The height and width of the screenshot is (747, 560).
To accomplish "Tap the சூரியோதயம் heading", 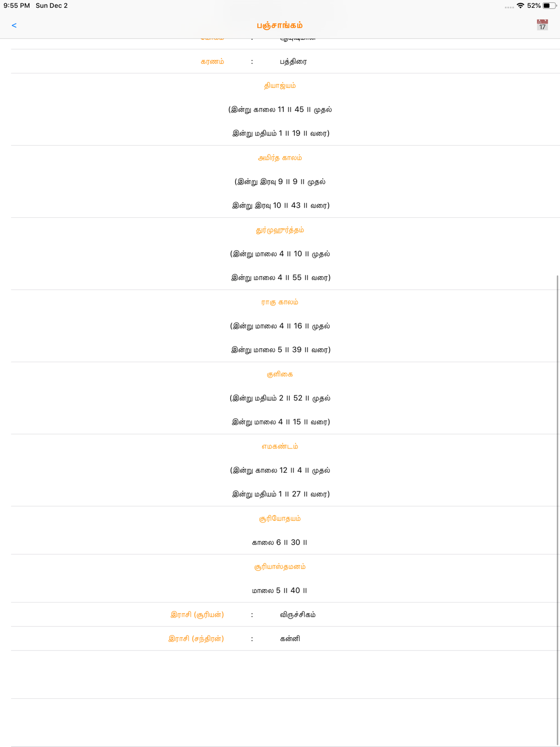I will [280, 519].
